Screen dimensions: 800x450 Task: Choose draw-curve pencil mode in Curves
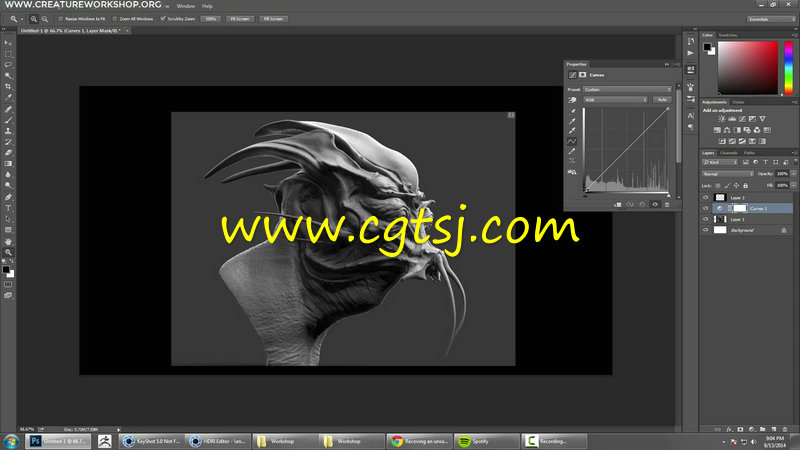(572, 151)
